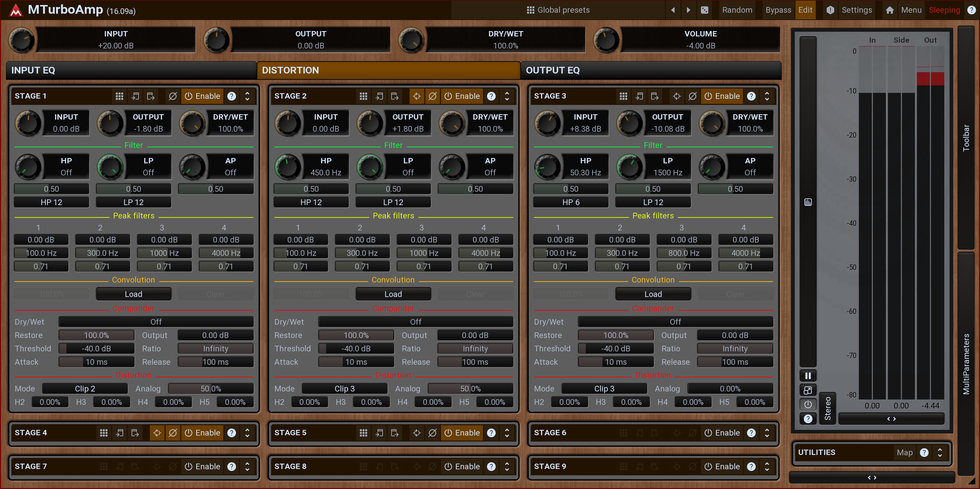Collapse Stage 1 panel with arrows
The image size is (980, 489).
pos(247,96)
